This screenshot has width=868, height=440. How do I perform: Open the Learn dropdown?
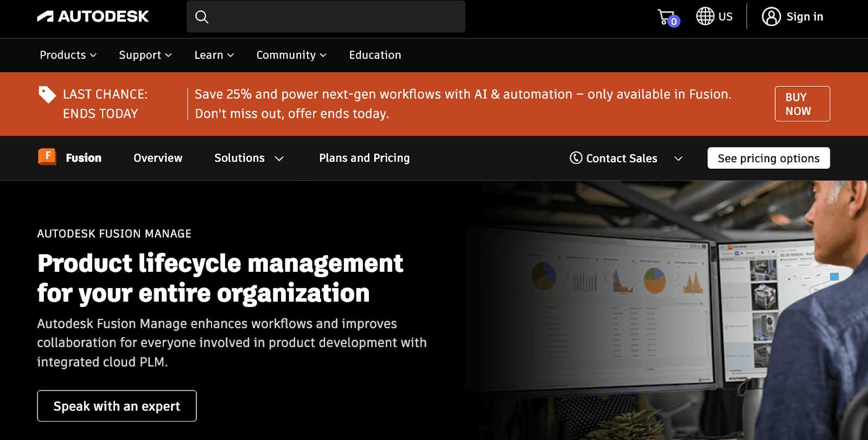tap(214, 55)
